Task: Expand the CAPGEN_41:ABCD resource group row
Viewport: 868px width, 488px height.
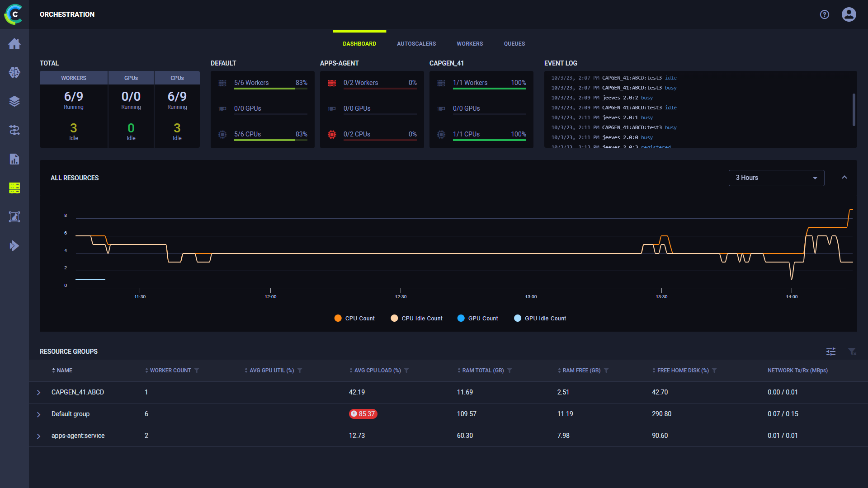Action: [x=38, y=392]
